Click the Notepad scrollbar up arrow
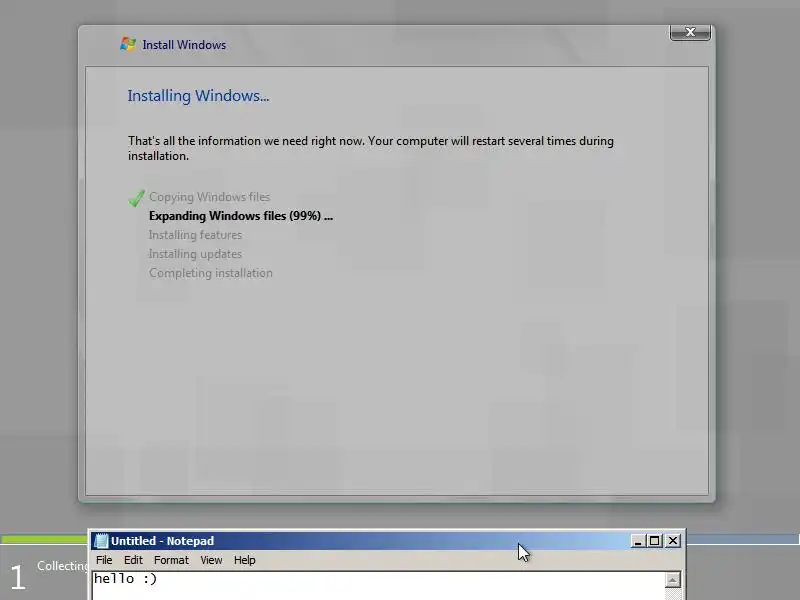 [x=673, y=580]
